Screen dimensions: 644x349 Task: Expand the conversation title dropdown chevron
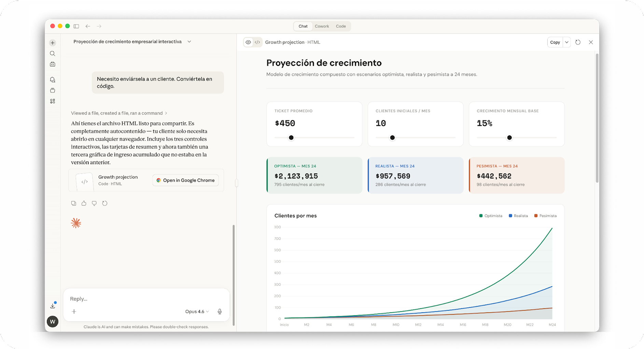189,42
